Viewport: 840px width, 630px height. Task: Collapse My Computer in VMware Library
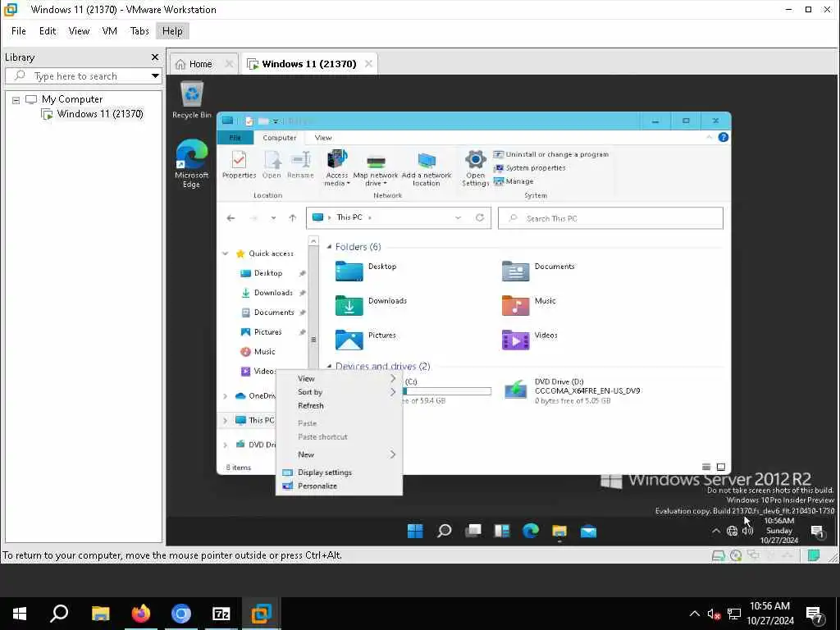click(16, 99)
